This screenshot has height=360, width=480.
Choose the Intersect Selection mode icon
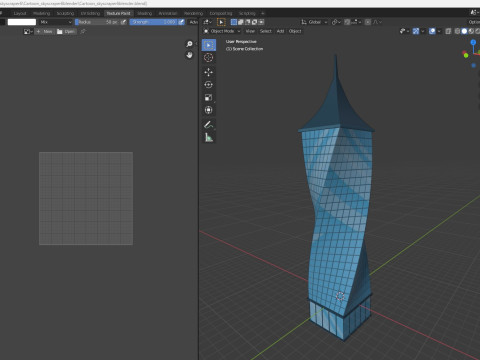click(x=261, y=22)
